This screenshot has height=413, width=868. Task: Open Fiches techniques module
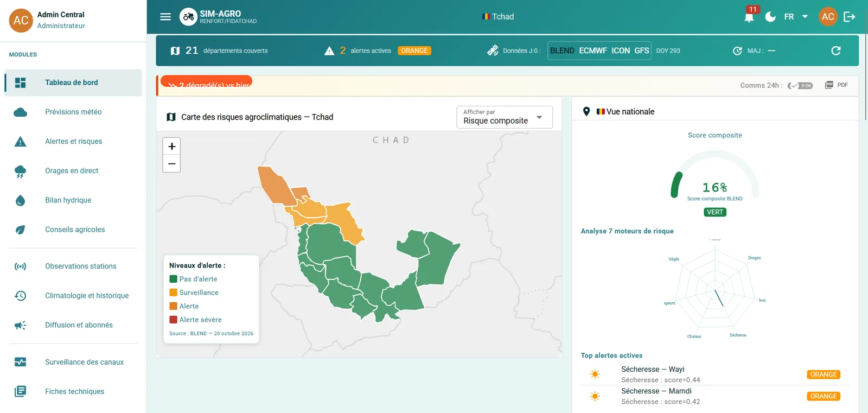tap(73, 391)
